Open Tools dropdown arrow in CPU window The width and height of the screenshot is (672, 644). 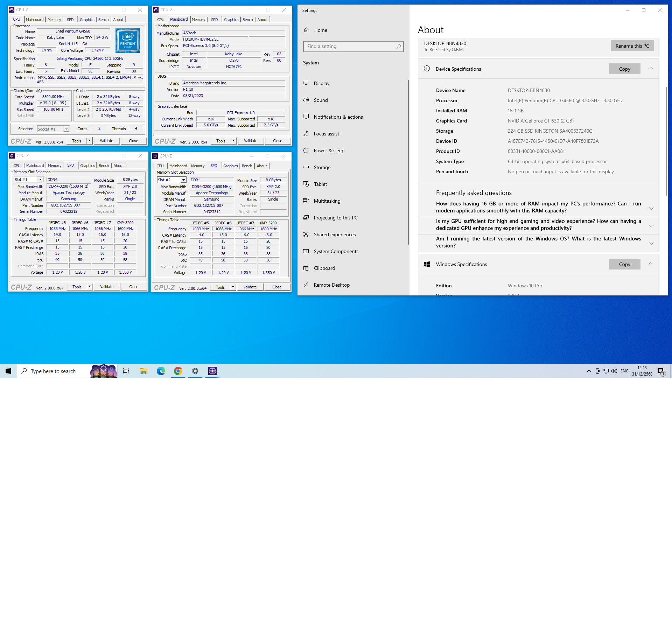point(90,141)
